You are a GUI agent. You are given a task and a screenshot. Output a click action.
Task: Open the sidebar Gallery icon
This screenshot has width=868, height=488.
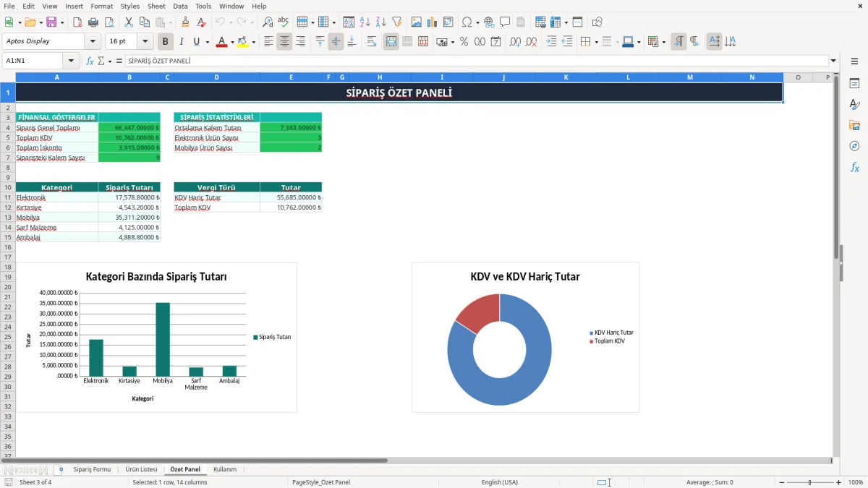coord(854,125)
